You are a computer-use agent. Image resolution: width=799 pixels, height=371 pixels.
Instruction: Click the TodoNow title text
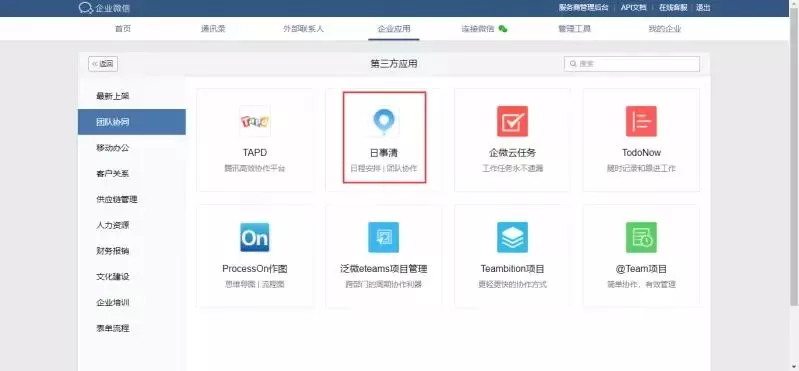click(x=641, y=152)
